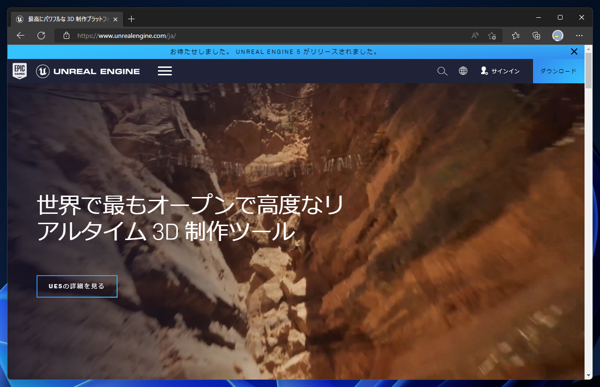Screen dimensions: 600x387
Task: Go to Unreal Engine home via logo
Action: pyautogui.click(x=88, y=71)
